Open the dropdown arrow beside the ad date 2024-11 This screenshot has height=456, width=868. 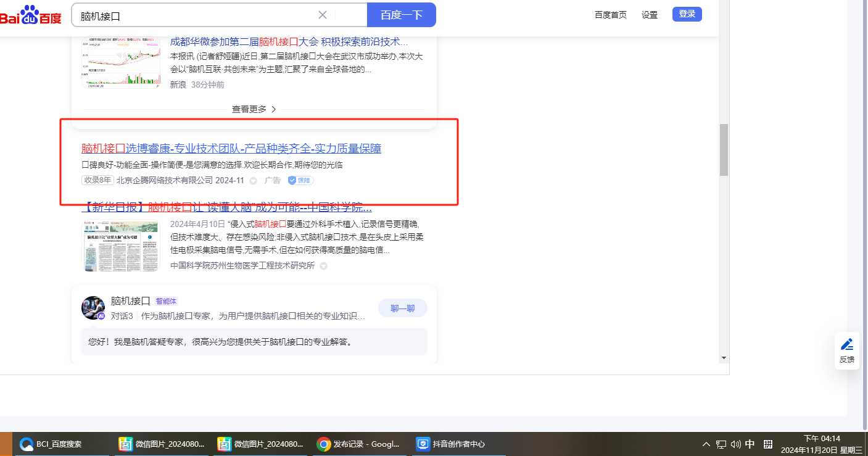pos(254,181)
